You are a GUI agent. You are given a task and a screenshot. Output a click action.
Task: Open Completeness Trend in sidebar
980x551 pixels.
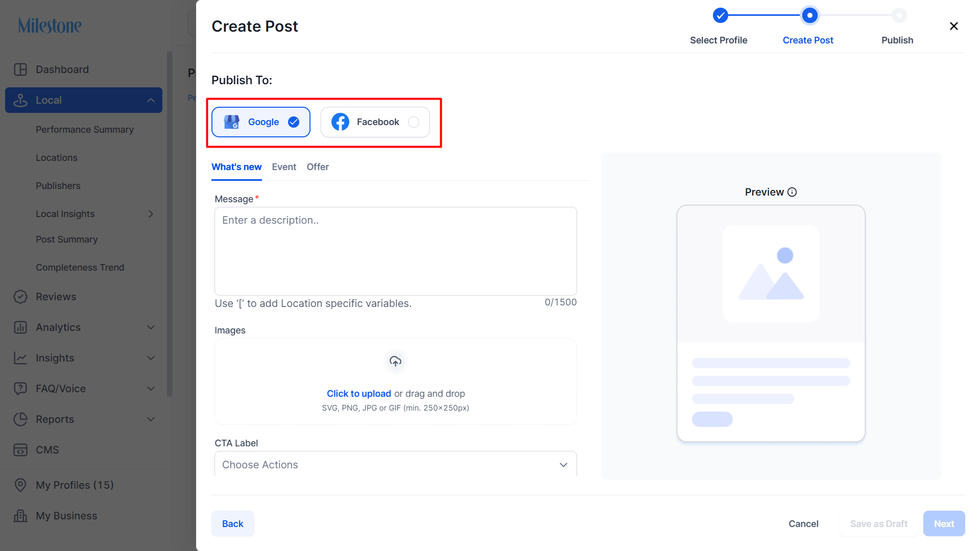point(80,268)
